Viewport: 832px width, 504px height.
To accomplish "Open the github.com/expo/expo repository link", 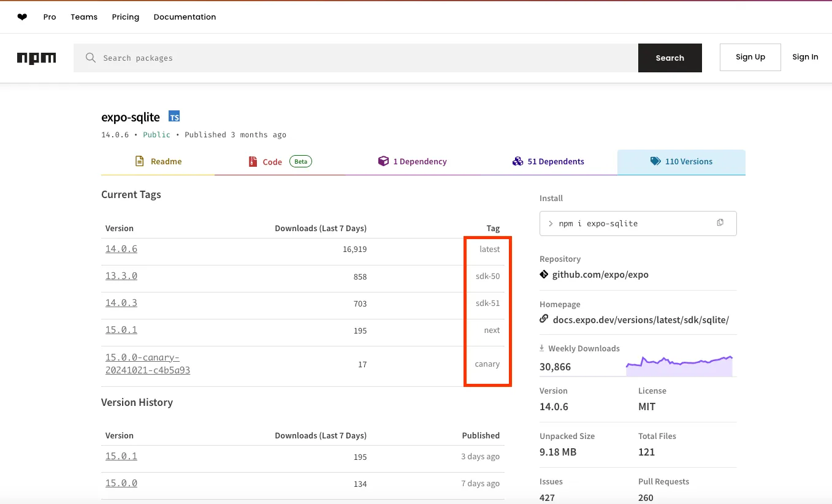I will point(600,275).
